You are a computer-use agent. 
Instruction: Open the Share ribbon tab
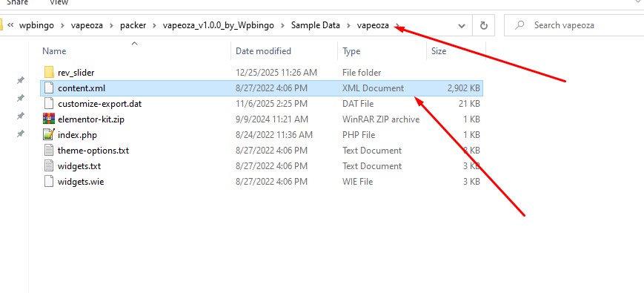click(17, 2)
